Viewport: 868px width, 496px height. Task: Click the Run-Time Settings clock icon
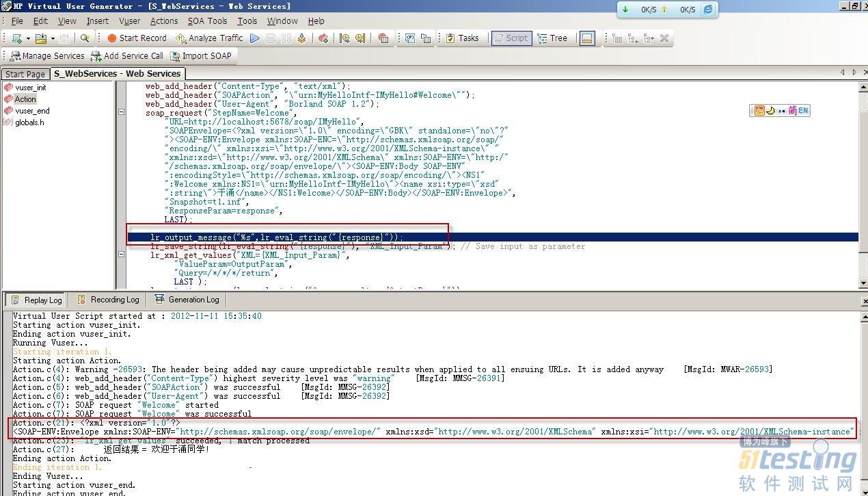point(345,38)
